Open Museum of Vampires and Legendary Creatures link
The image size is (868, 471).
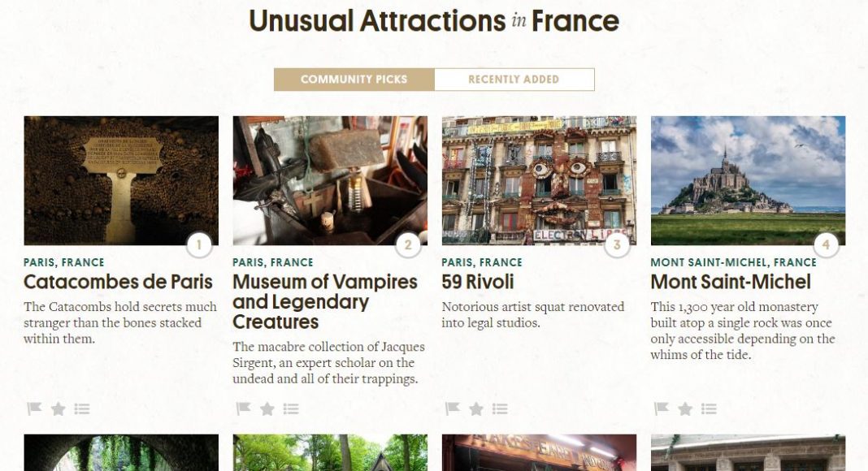click(325, 302)
